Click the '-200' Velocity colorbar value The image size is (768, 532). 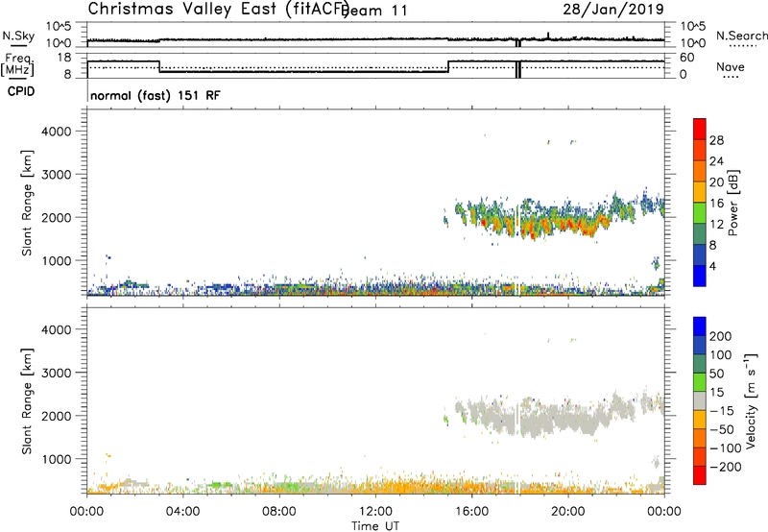click(x=725, y=467)
